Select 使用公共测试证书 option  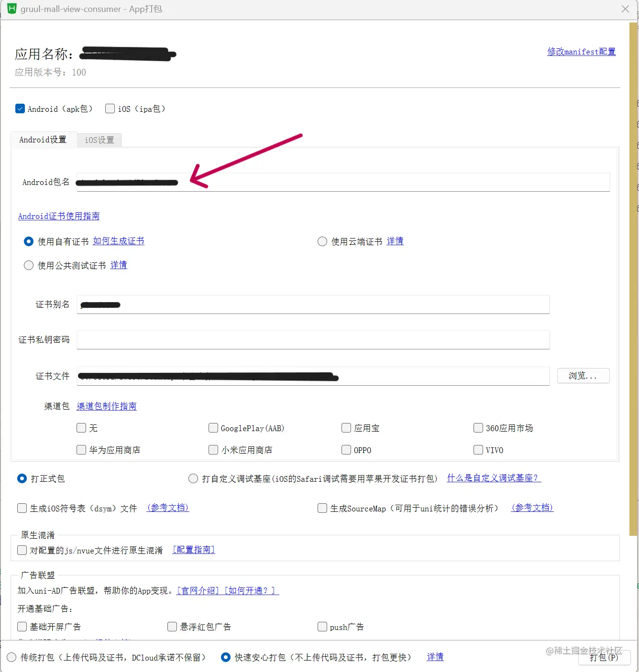point(28,265)
